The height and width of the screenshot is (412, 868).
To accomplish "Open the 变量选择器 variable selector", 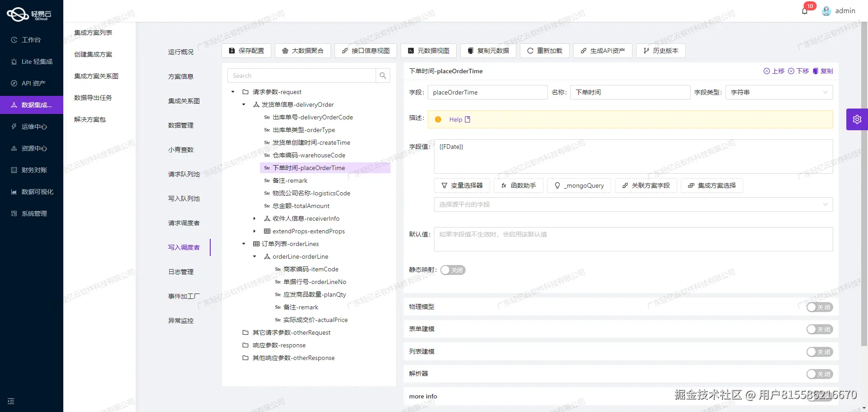I will [462, 185].
